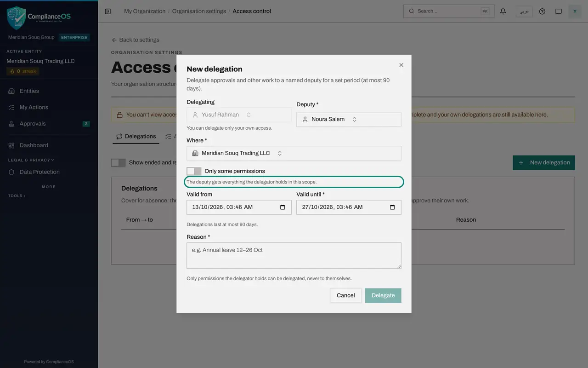588x368 pixels.
Task: Click the Valid until date field
Action: tap(349, 207)
